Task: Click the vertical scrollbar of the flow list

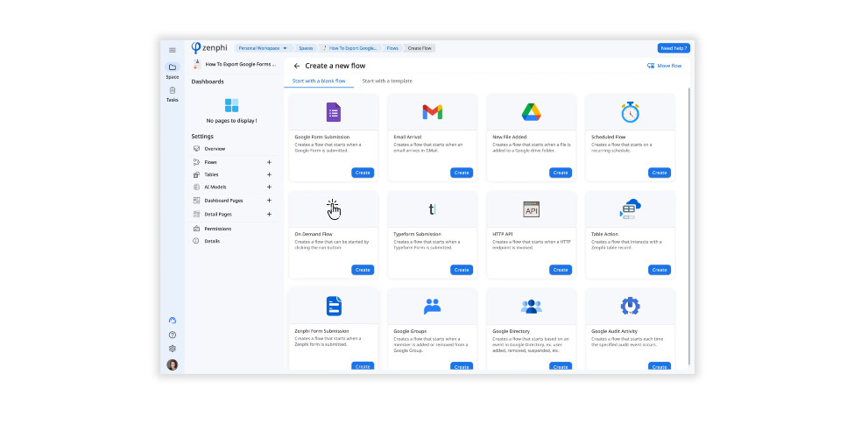Action: point(689,226)
